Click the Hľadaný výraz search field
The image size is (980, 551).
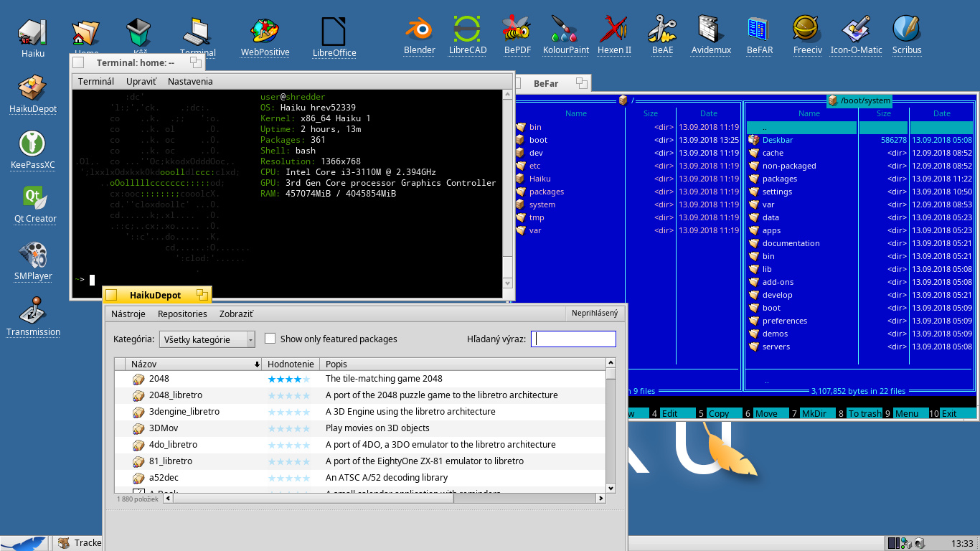coord(573,339)
